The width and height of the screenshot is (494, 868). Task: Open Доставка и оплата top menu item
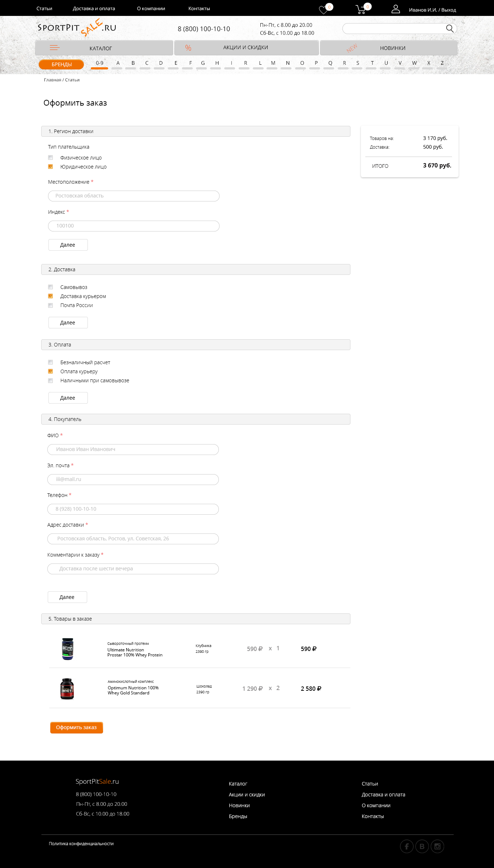[94, 8]
